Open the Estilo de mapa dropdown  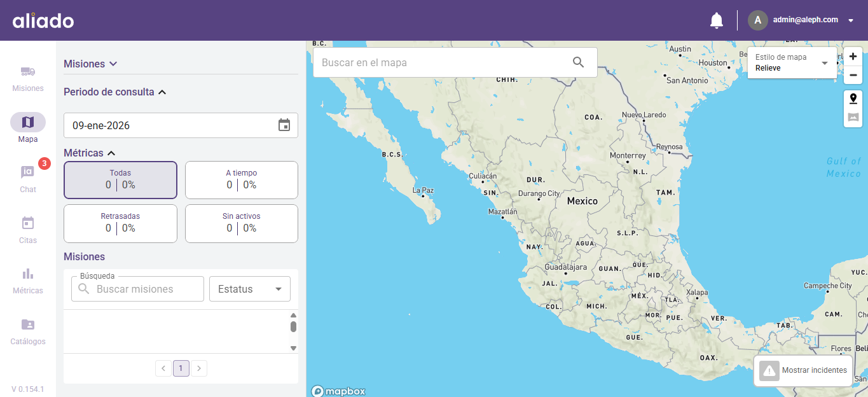pos(792,62)
